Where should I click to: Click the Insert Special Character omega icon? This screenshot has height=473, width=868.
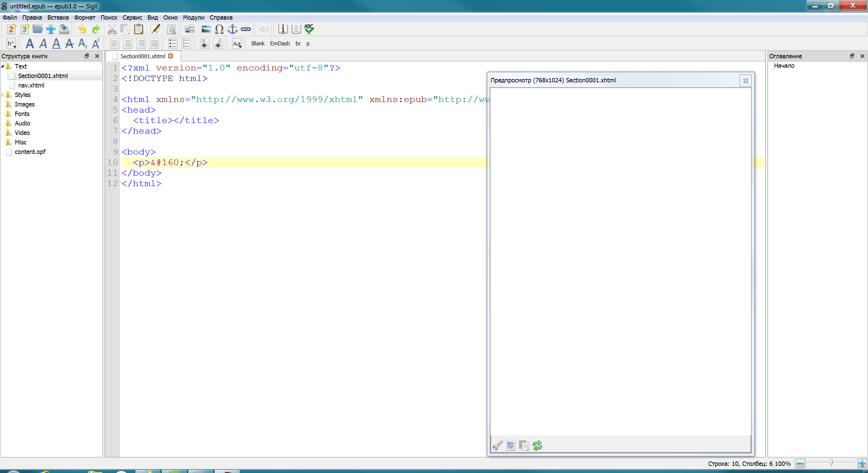click(219, 29)
